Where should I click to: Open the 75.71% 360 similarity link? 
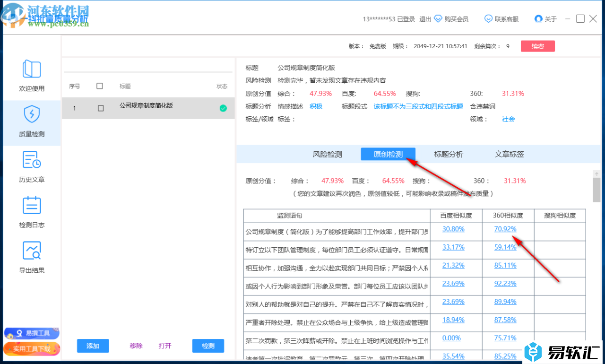point(505,338)
